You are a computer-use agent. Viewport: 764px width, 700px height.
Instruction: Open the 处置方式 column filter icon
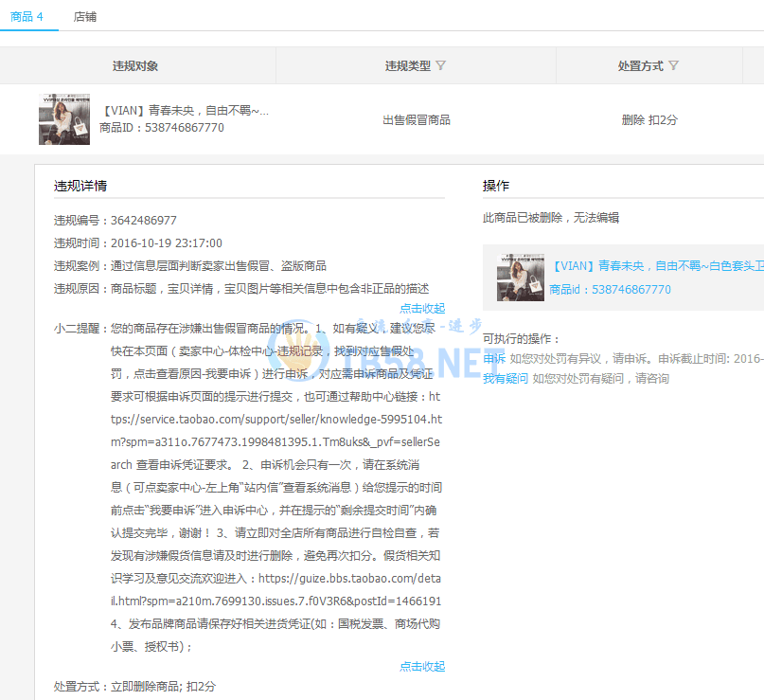pyautogui.click(x=673, y=65)
